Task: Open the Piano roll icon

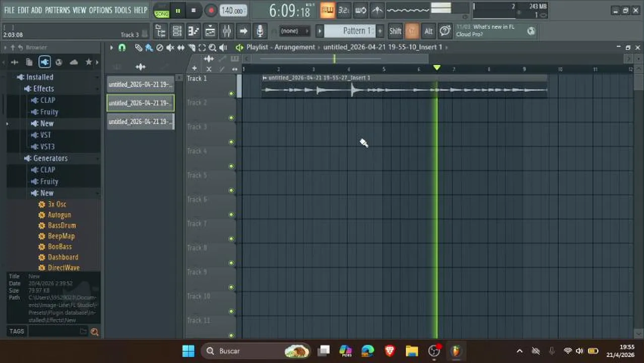Action: pyautogui.click(x=194, y=31)
